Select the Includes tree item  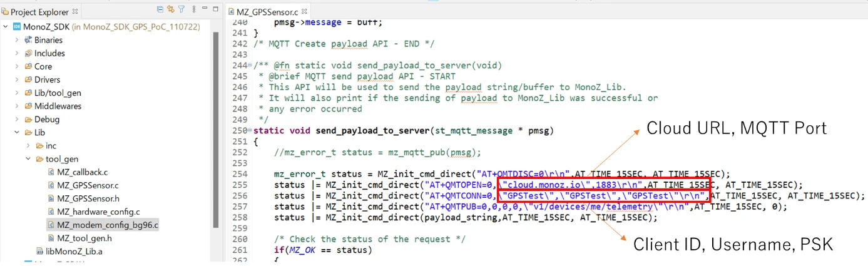49,53
